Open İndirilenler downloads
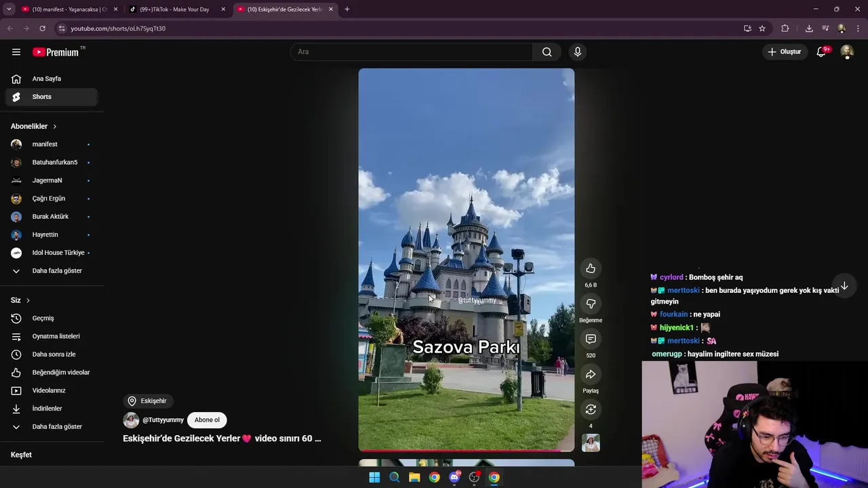Image resolution: width=868 pixels, height=488 pixels. pyautogui.click(x=52, y=409)
